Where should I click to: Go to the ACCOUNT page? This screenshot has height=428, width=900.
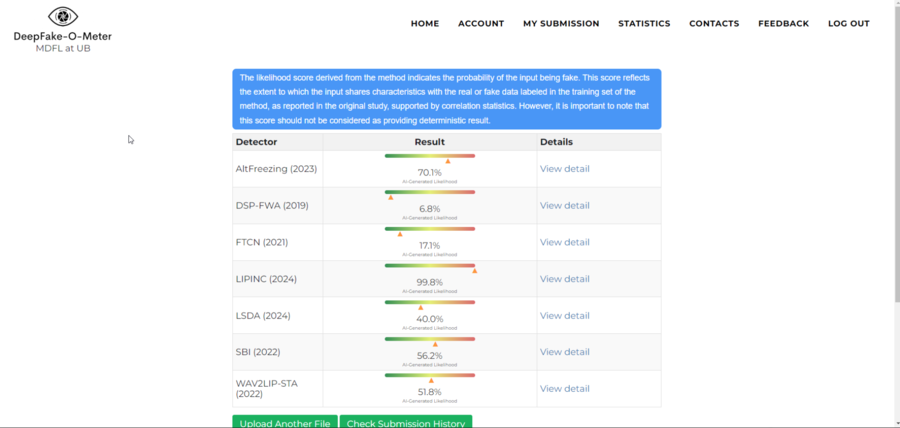480,24
